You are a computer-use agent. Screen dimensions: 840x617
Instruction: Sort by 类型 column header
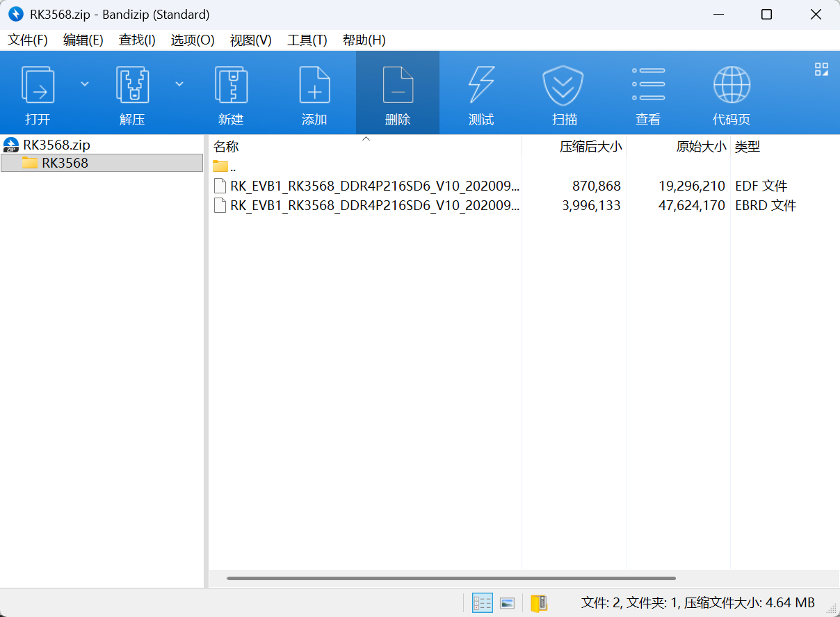coord(748,147)
